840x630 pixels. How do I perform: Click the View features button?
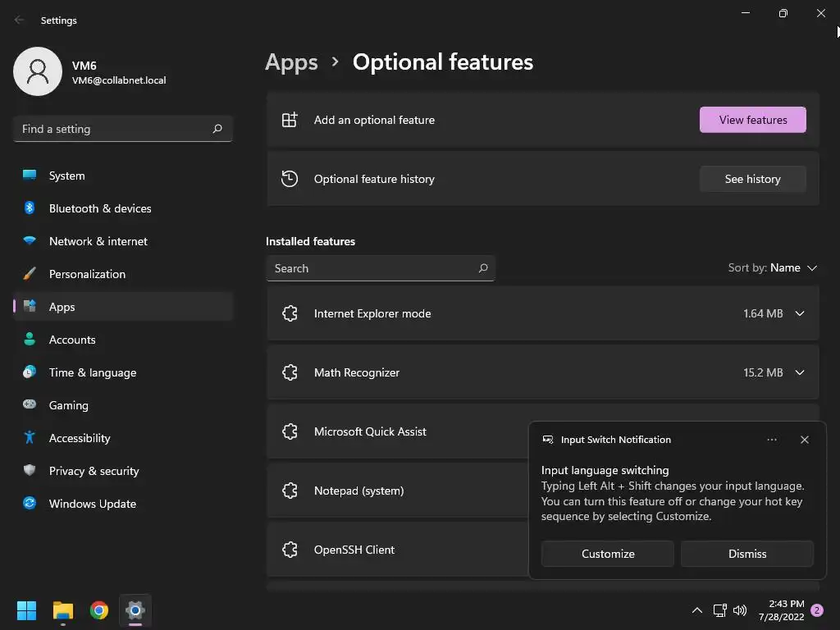[752, 120]
